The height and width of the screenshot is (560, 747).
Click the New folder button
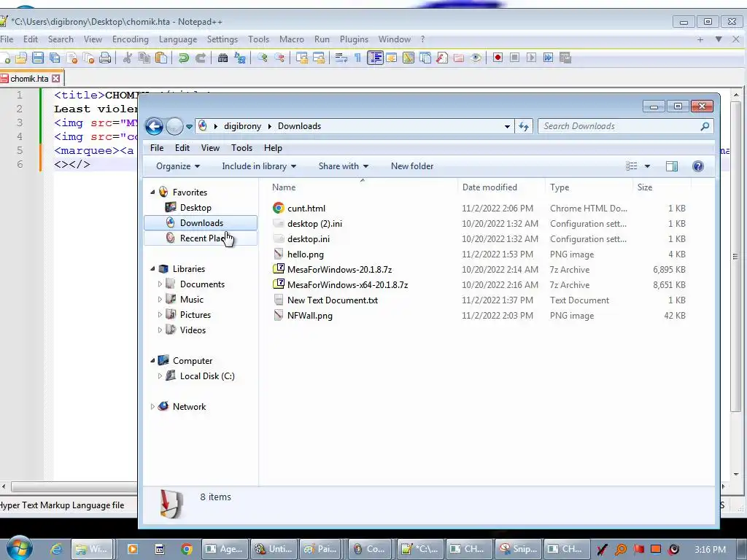pos(412,166)
